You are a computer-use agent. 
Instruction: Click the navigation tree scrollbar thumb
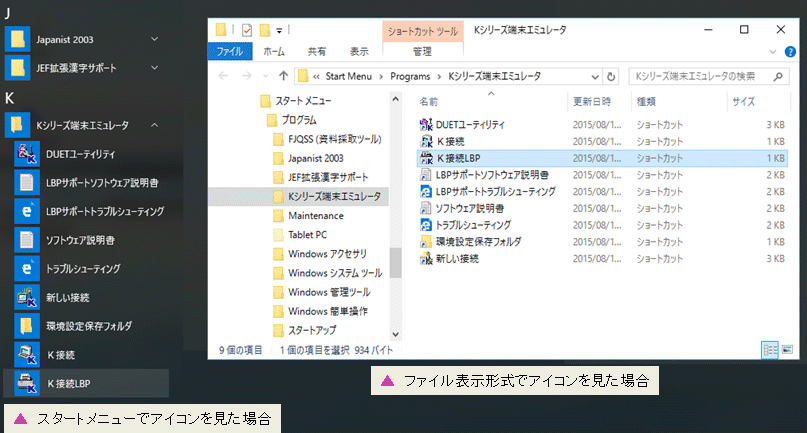[x=395, y=263]
